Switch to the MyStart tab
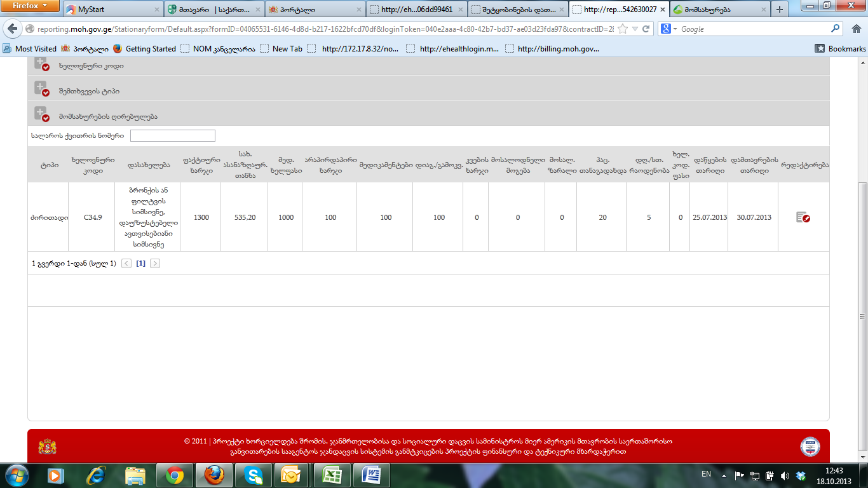This screenshot has height=488, width=868. click(112, 10)
